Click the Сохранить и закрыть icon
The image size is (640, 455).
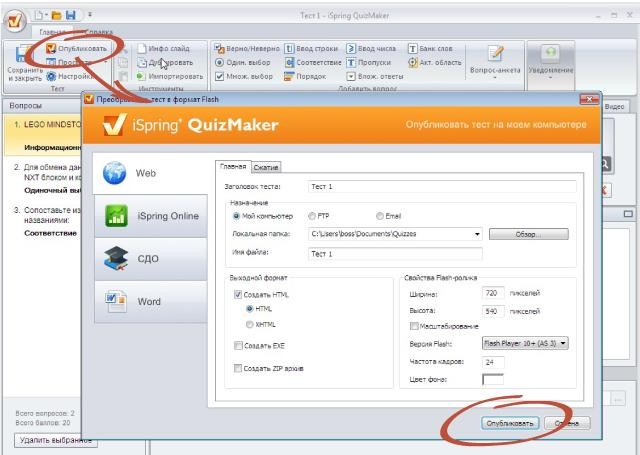[x=21, y=54]
